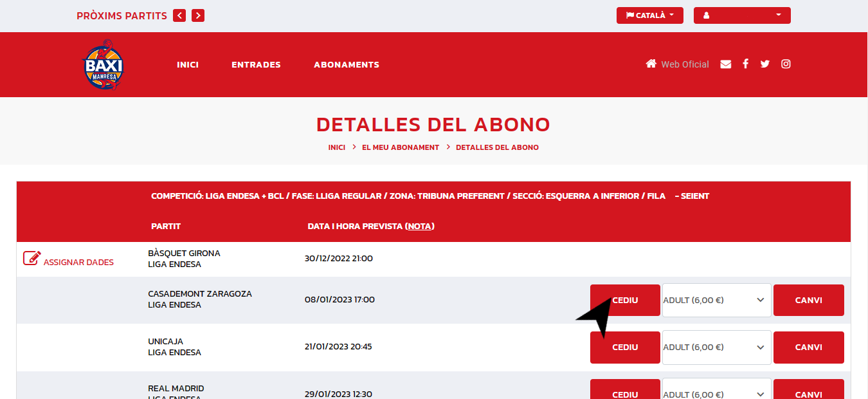The height and width of the screenshot is (399, 868).
Task: Open the Català language dropdown
Action: coord(650,15)
